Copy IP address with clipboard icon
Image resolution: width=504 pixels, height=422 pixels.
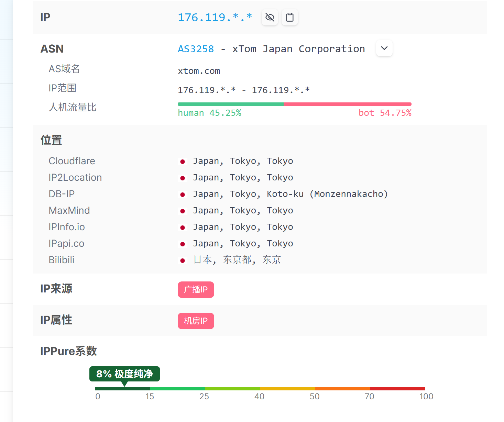pos(289,17)
